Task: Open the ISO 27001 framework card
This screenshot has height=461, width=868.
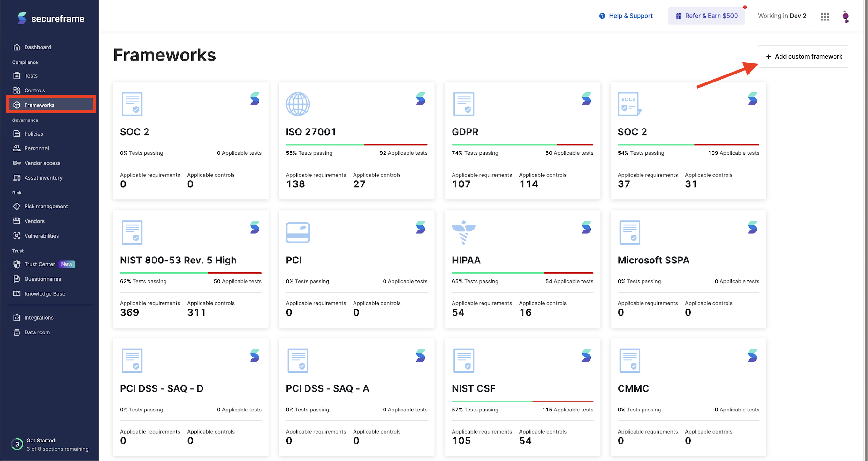Action: click(356, 141)
